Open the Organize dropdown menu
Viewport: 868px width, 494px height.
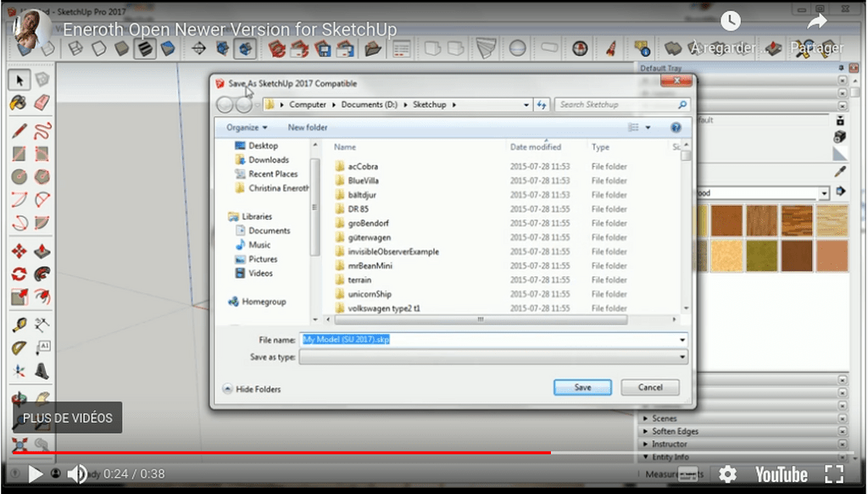(x=247, y=128)
